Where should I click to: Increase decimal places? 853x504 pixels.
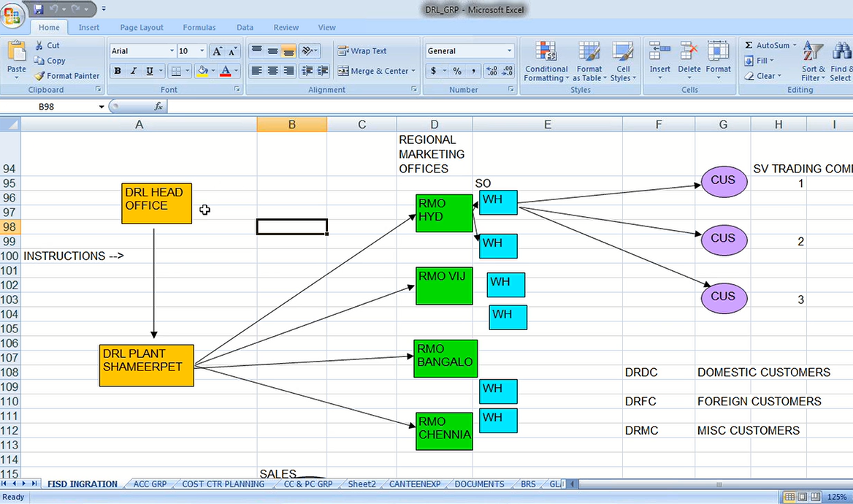[491, 71]
